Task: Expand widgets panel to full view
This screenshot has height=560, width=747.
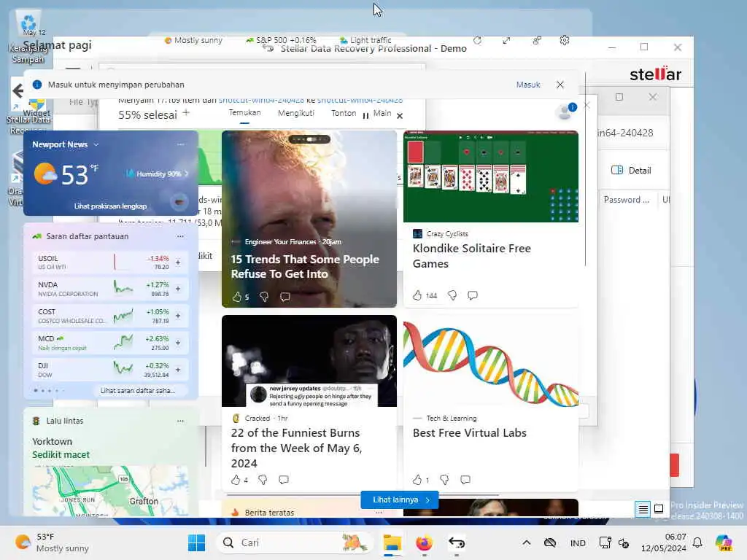Action: click(x=506, y=41)
